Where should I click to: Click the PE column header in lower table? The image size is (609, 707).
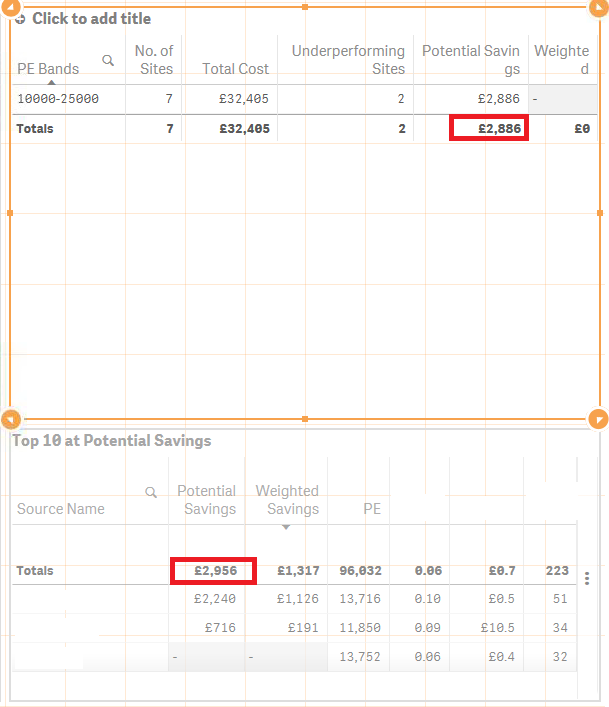372,509
